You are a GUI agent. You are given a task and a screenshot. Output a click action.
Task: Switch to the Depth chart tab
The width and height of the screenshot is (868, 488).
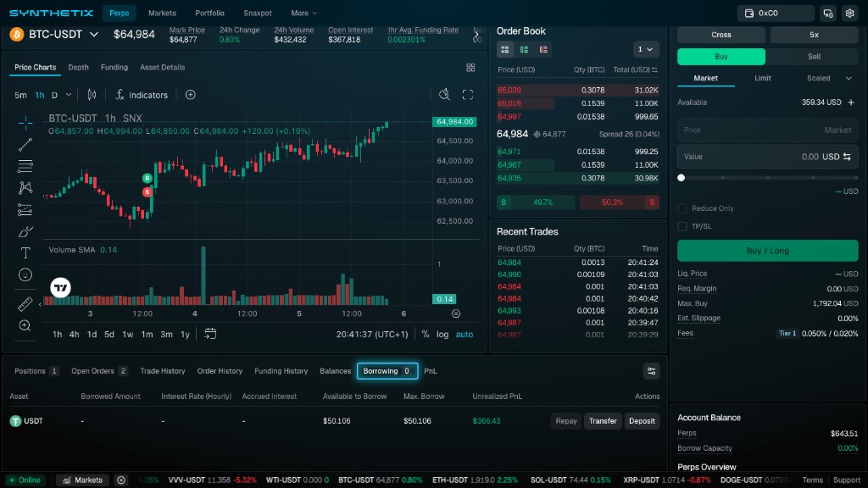tap(78, 68)
